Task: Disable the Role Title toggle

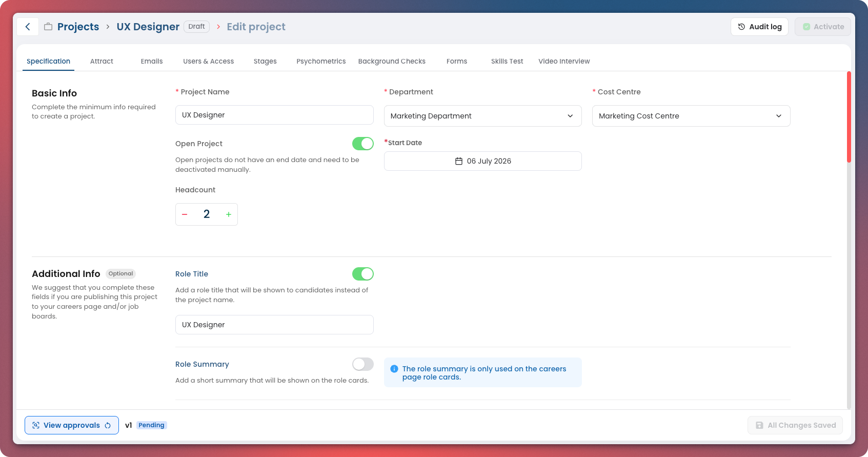Action: tap(363, 274)
